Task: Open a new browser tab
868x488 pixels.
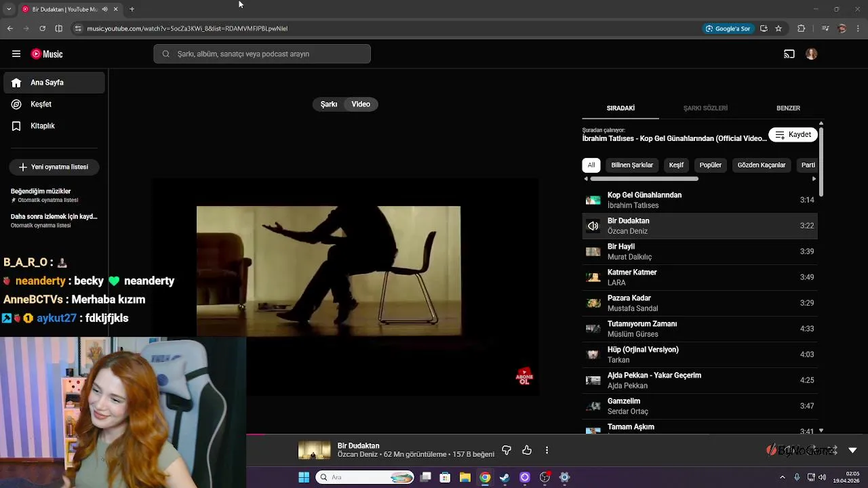Action: (x=132, y=9)
